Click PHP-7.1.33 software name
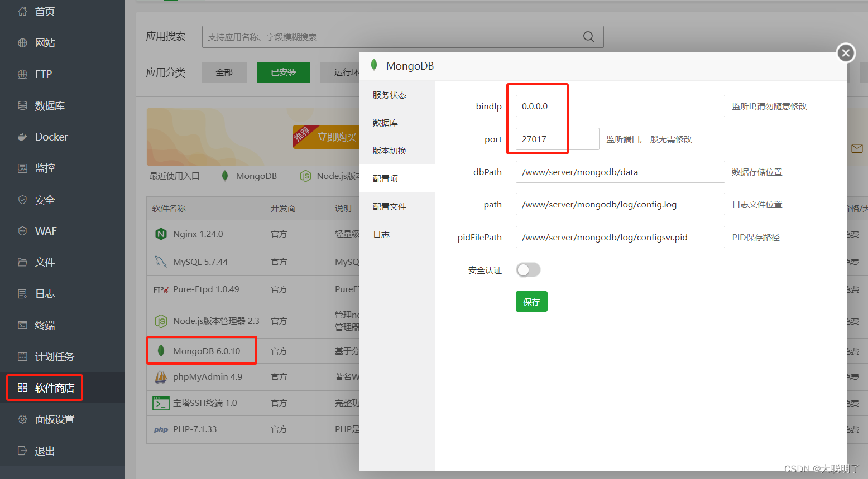Viewport: 868px width, 479px height. click(195, 429)
